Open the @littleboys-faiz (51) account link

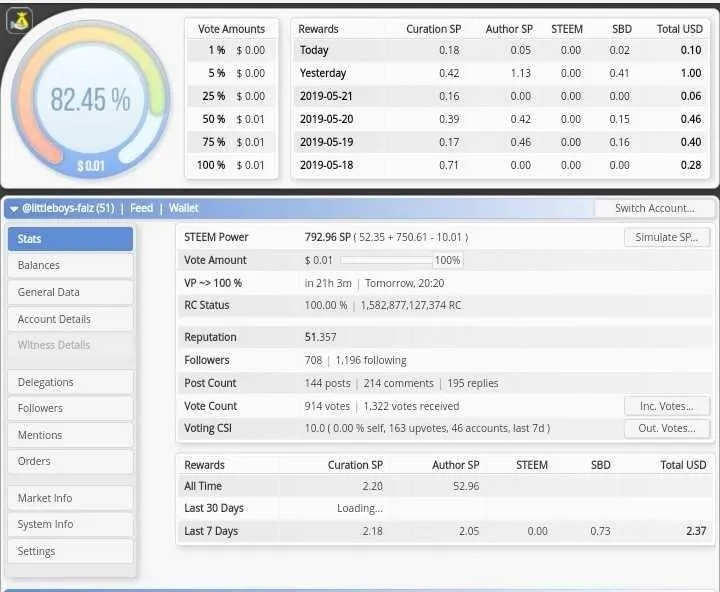pyautogui.click(x=68, y=209)
